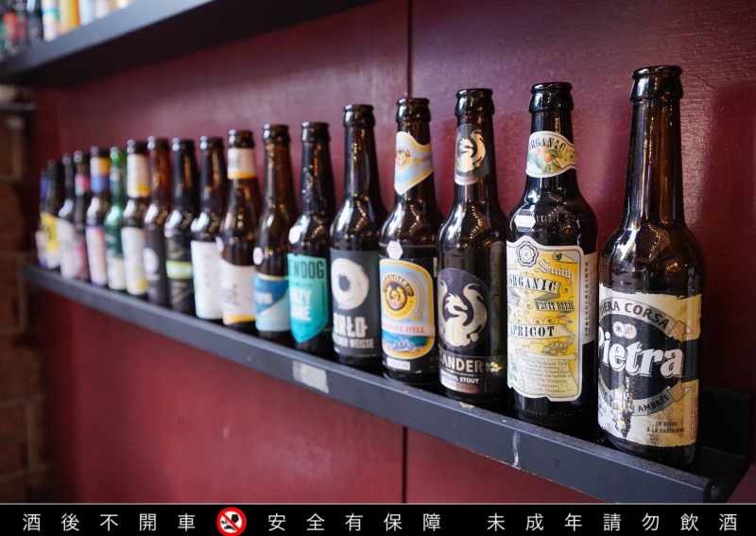Screen dimensions: 756x536
Task: Click the neck label of the Organic Apricot bottle
Action: tap(550, 154)
